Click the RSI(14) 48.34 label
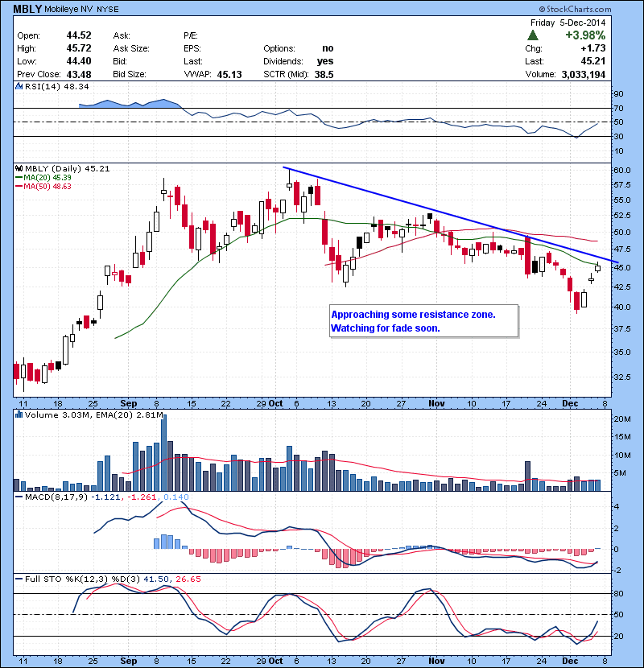 [57, 86]
